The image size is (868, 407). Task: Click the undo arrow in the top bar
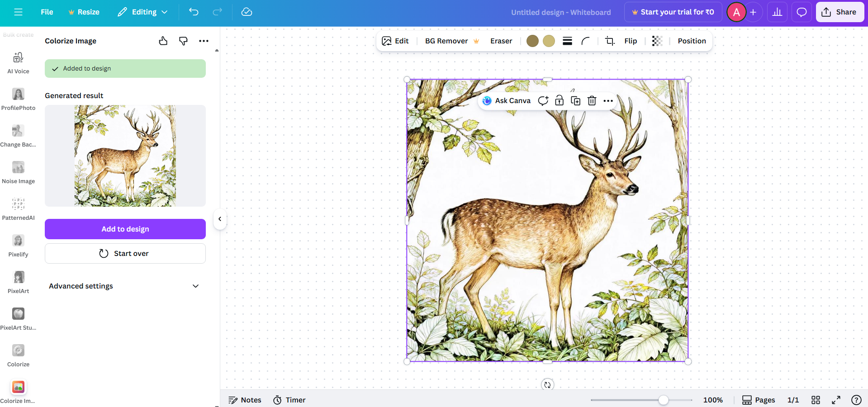tap(194, 12)
